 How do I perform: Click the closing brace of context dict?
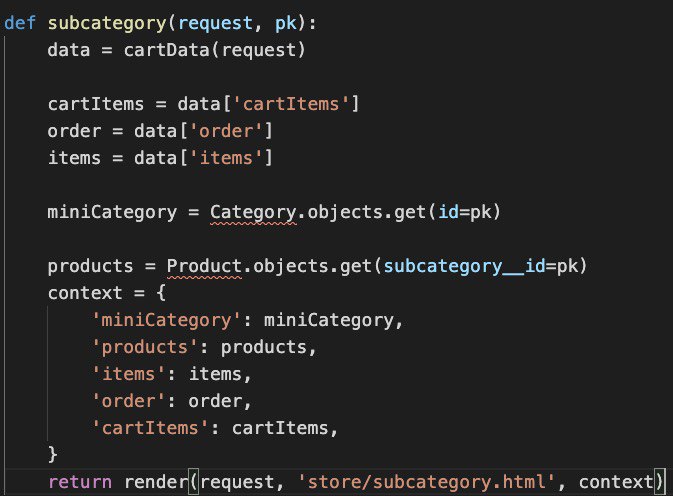click(52, 455)
